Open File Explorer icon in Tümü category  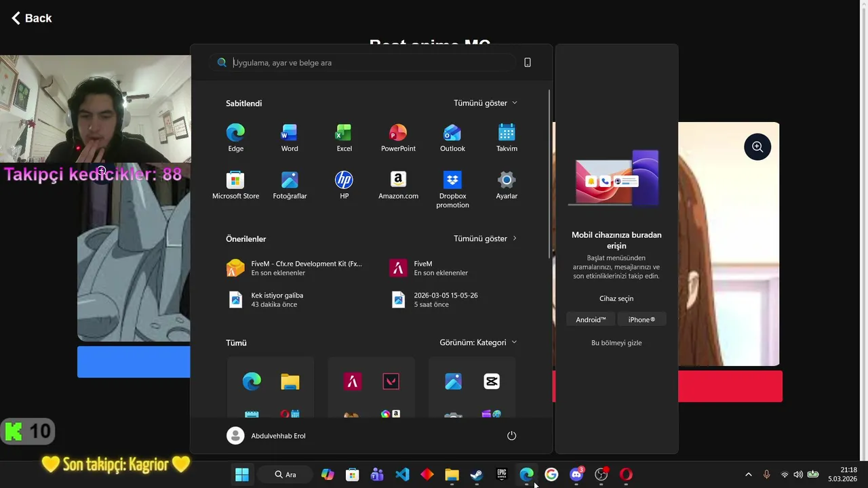point(290,382)
